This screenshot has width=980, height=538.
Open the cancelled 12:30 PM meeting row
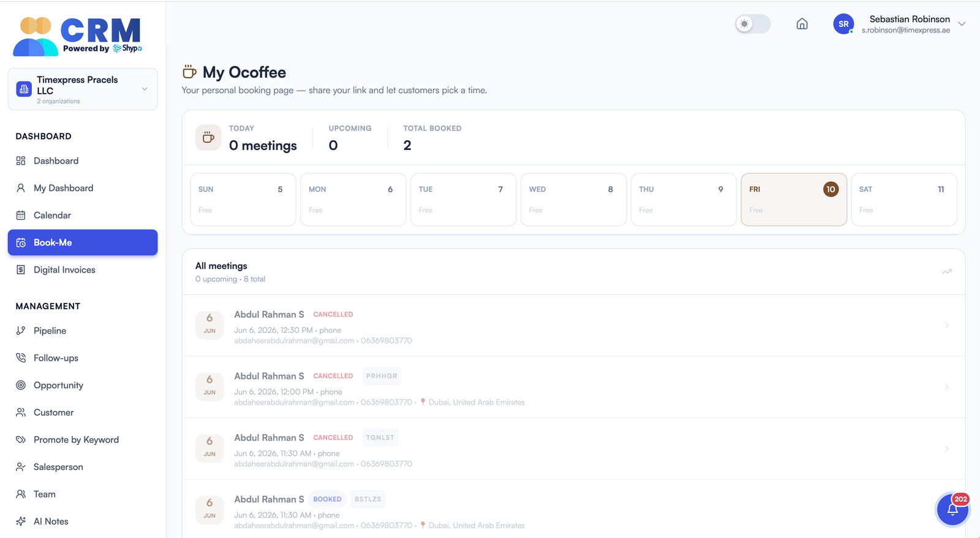point(573,326)
